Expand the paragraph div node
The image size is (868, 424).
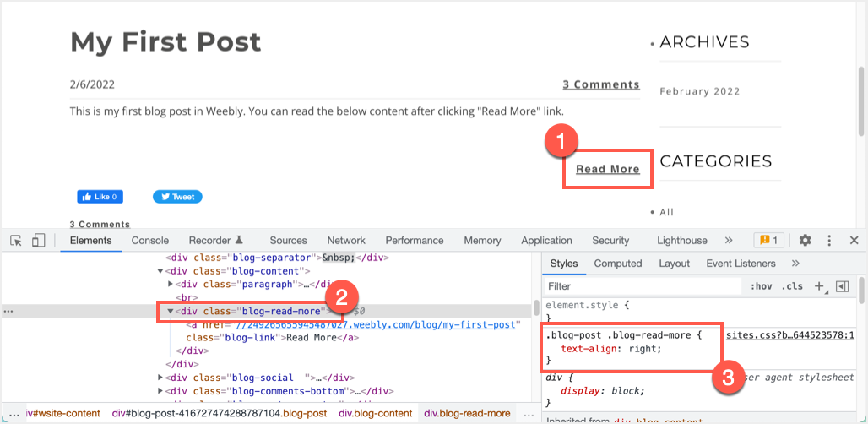[x=170, y=285]
